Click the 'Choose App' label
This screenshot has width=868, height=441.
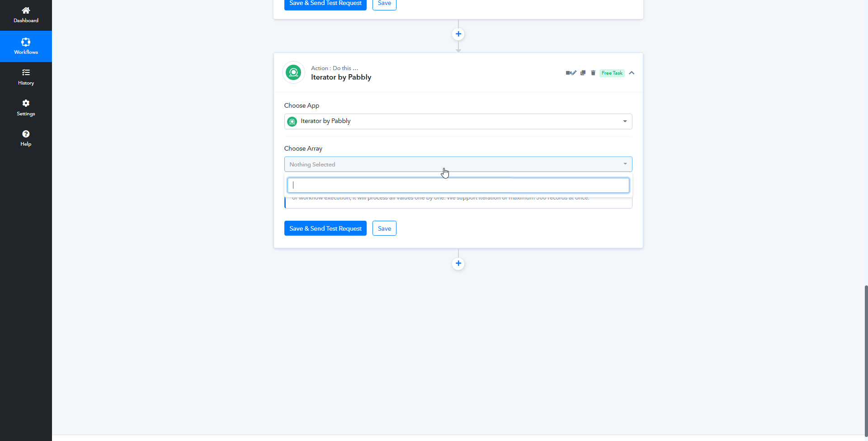tap(302, 105)
